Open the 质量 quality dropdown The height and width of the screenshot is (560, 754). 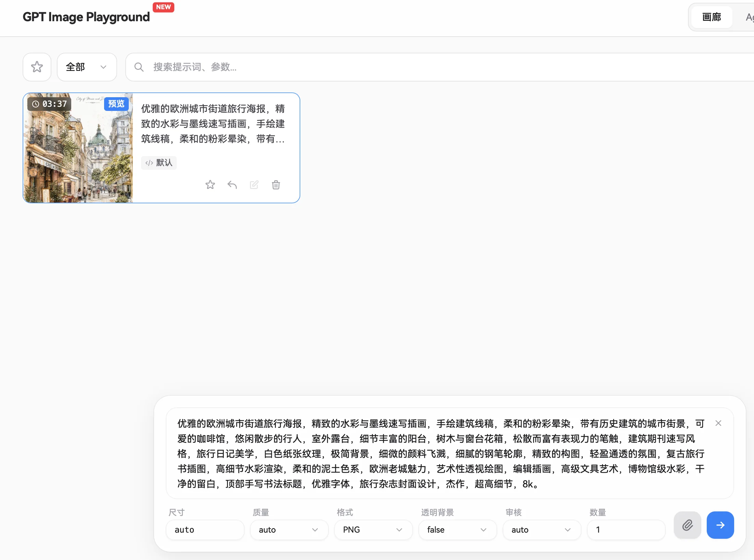click(x=289, y=530)
